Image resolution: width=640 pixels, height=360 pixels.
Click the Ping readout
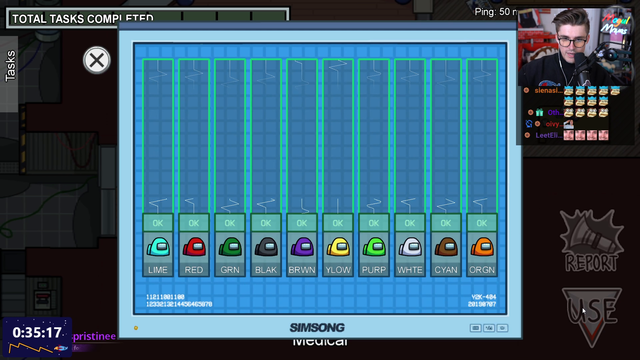pos(496,12)
